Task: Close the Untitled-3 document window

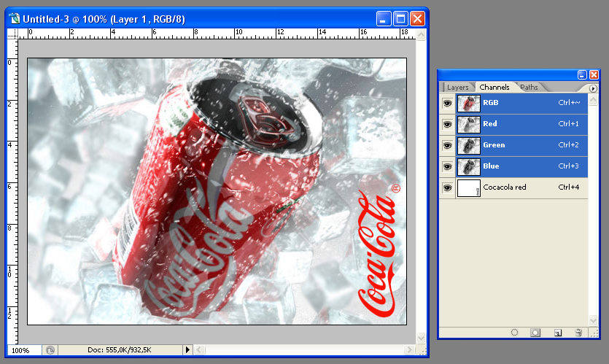Action: pyautogui.click(x=417, y=19)
